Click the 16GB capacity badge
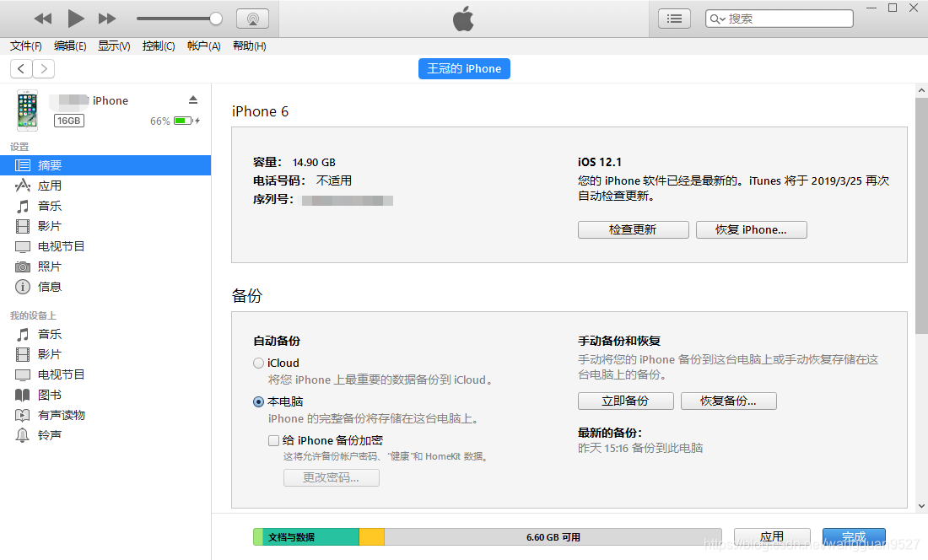This screenshot has width=928, height=560. [69, 121]
